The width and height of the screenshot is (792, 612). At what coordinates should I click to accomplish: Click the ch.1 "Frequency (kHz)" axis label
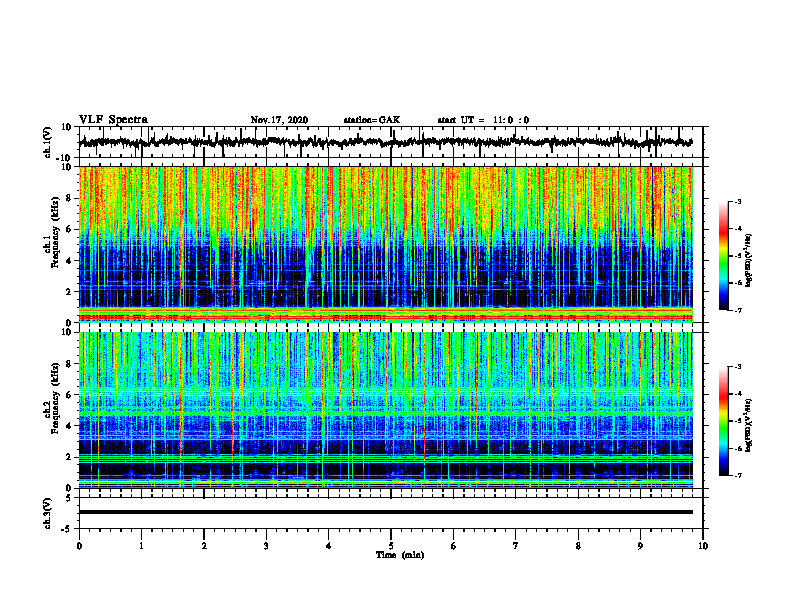(x=55, y=233)
